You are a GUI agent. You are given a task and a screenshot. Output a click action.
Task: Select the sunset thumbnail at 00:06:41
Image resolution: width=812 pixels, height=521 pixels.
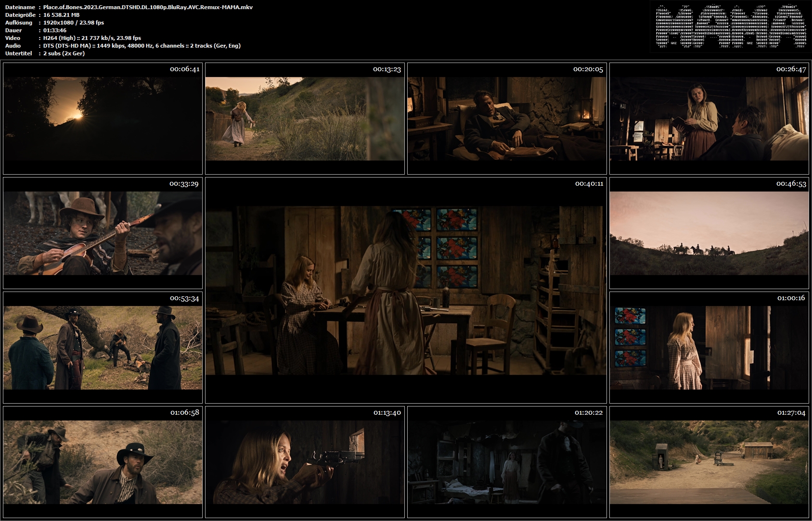pyautogui.click(x=103, y=118)
